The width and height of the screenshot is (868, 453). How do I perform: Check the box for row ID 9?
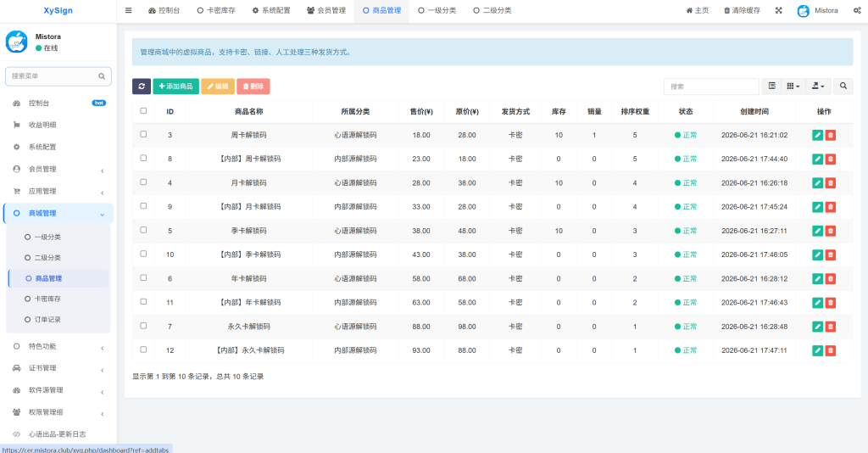pos(143,205)
